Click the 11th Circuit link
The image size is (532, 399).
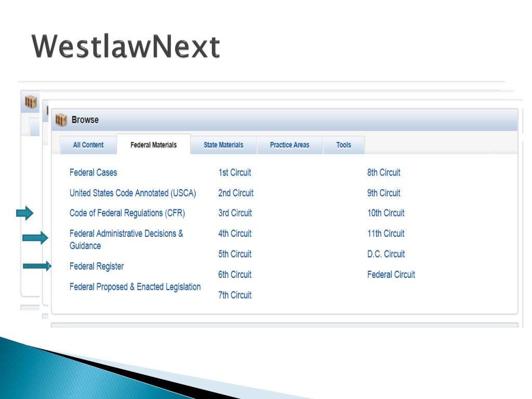[x=386, y=233]
